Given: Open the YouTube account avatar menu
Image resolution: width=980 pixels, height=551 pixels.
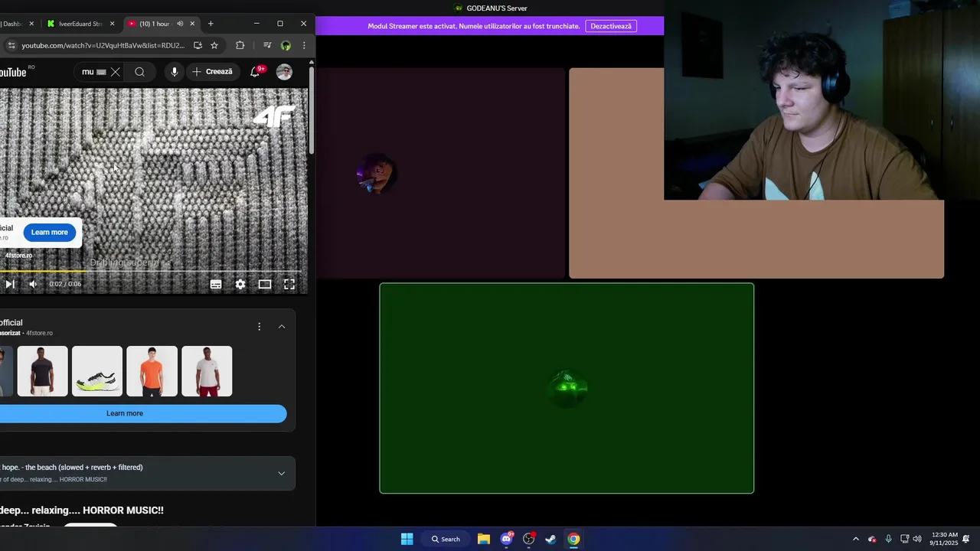Looking at the screenshot, I should coord(284,72).
